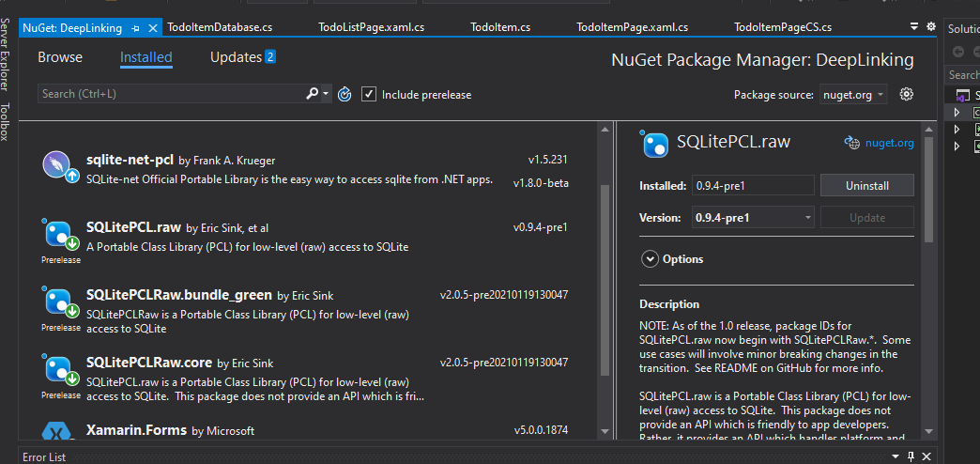The height and width of the screenshot is (464, 980).
Task: Close the Error List panel
Action: click(926, 456)
